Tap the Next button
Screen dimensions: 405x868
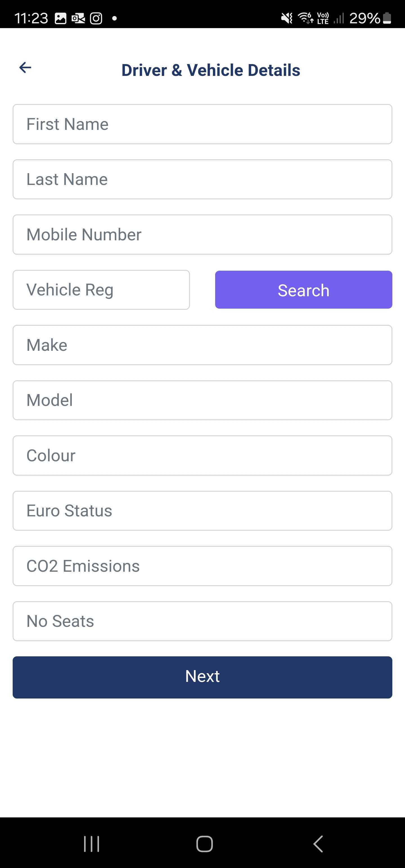coord(202,677)
